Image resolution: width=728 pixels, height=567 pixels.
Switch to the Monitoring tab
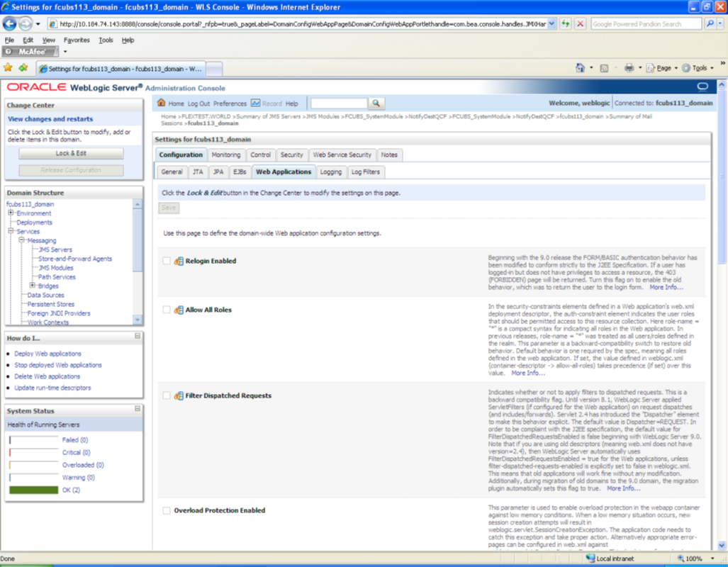[226, 155]
